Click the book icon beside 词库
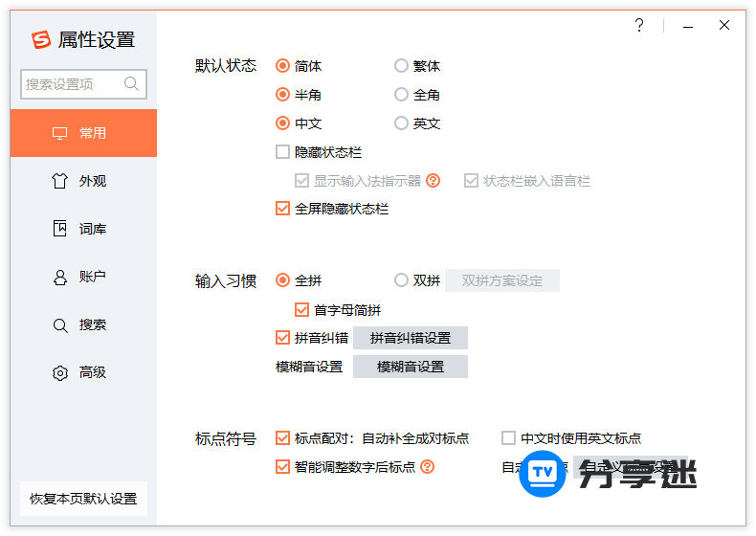This screenshot has height=536, width=756. (x=59, y=228)
